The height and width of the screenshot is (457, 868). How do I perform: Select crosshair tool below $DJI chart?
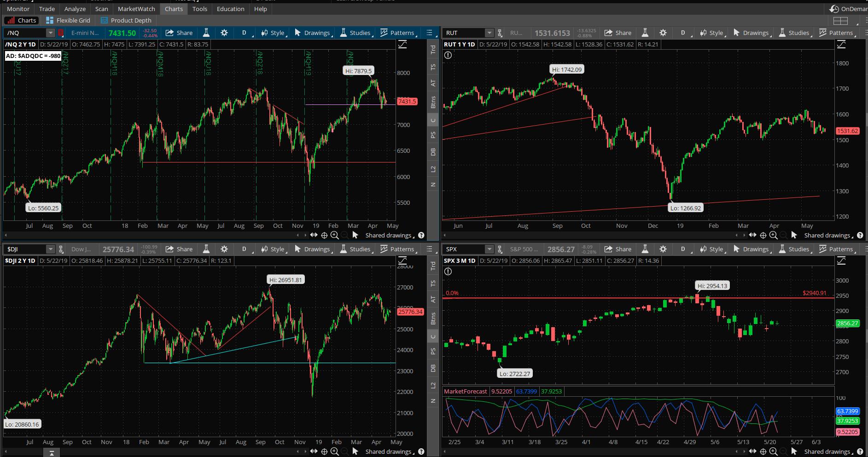pyautogui.click(x=324, y=451)
